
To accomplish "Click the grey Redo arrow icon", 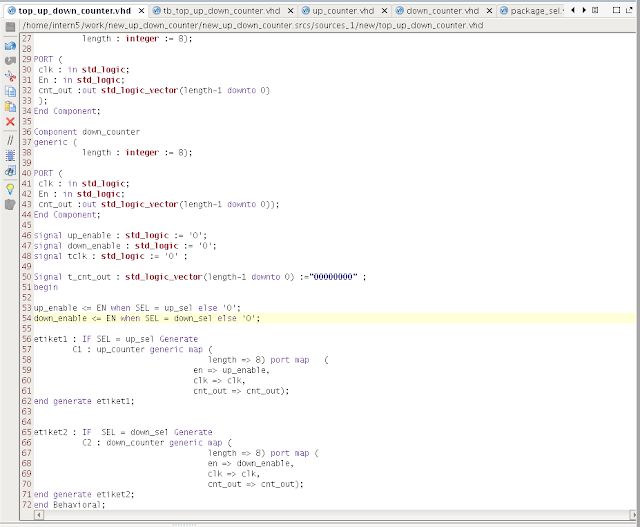I will pos(10,61).
